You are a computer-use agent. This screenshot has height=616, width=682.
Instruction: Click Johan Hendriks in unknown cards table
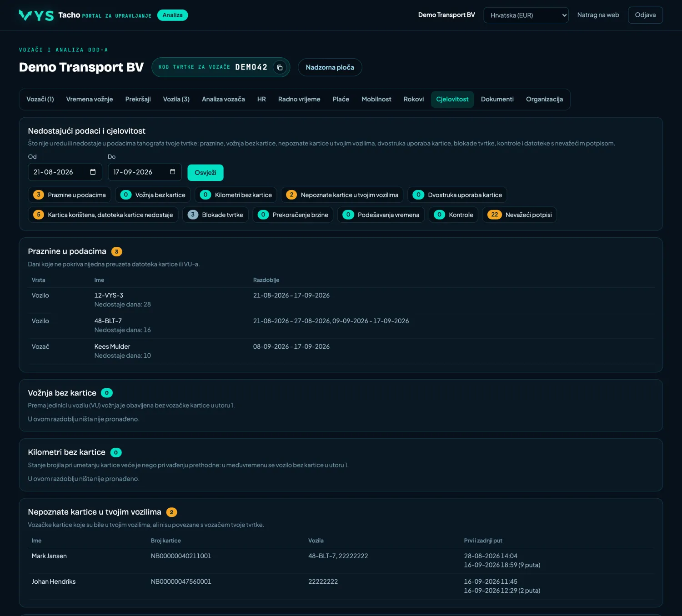coord(54,581)
